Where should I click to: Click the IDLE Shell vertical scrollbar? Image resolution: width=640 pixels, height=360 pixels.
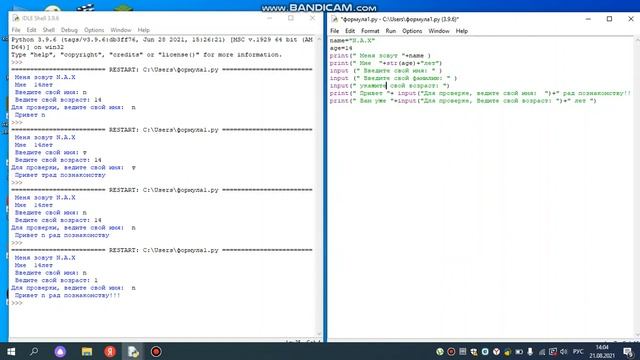pos(319,187)
